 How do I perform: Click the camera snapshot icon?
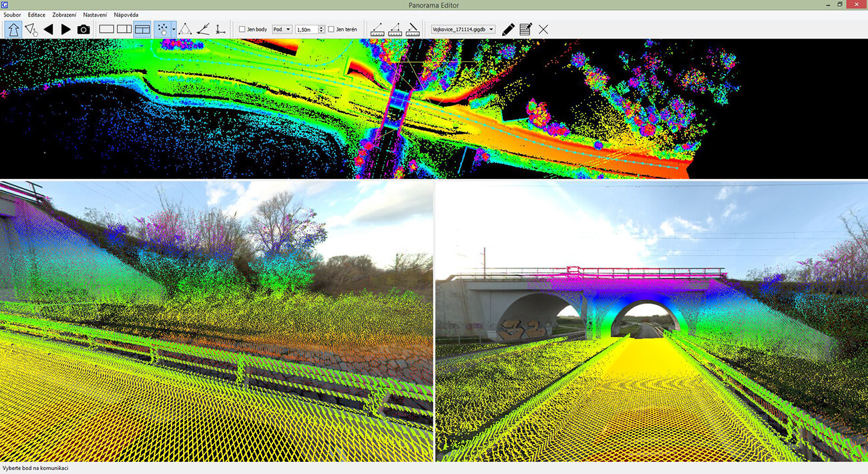tap(83, 29)
